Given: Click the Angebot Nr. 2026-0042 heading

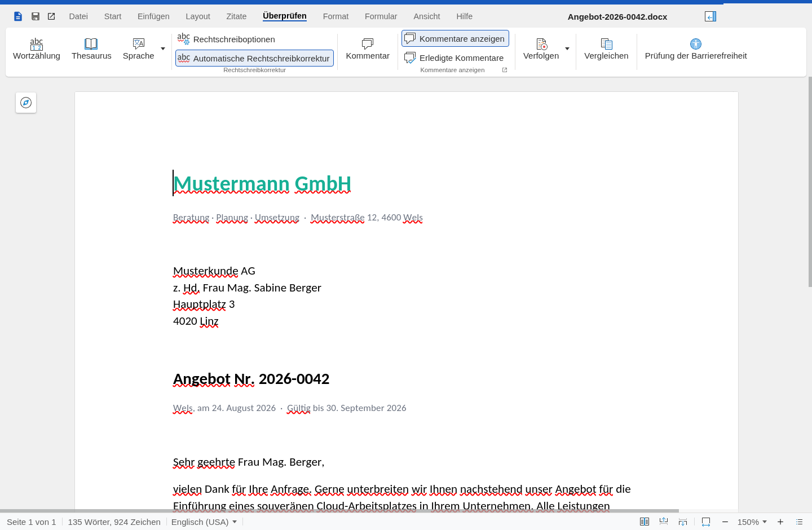Looking at the screenshot, I should (x=251, y=379).
